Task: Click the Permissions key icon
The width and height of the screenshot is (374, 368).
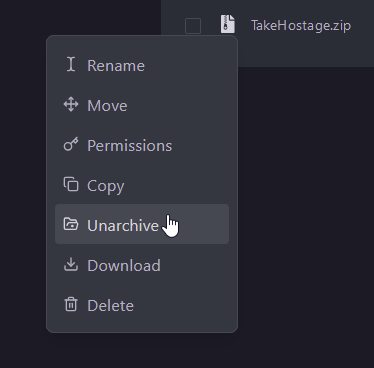Action: [71, 144]
